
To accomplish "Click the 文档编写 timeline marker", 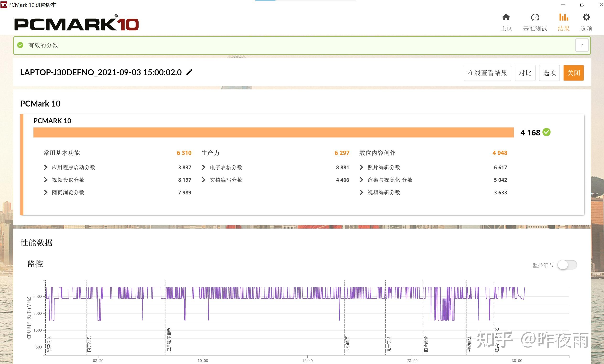I will click(347, 344).
